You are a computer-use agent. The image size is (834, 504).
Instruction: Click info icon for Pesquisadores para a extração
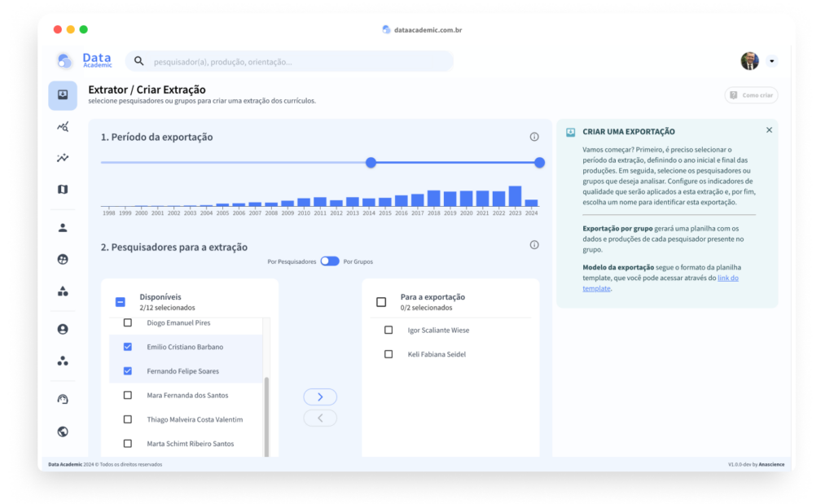tap(534, 244)
